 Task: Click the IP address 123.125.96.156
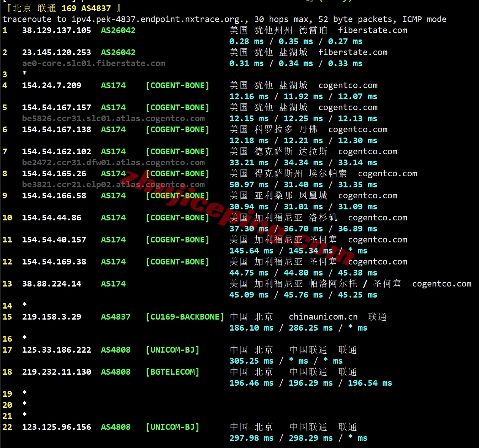coord(57,427)
